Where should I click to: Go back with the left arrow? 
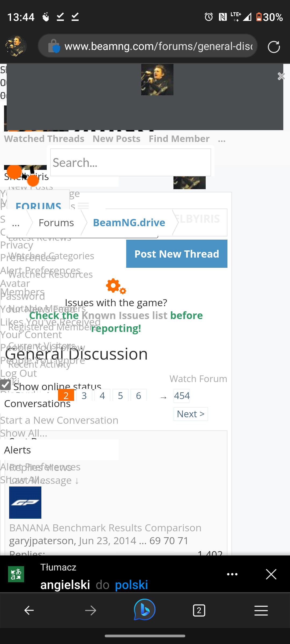tap(29, 610)
